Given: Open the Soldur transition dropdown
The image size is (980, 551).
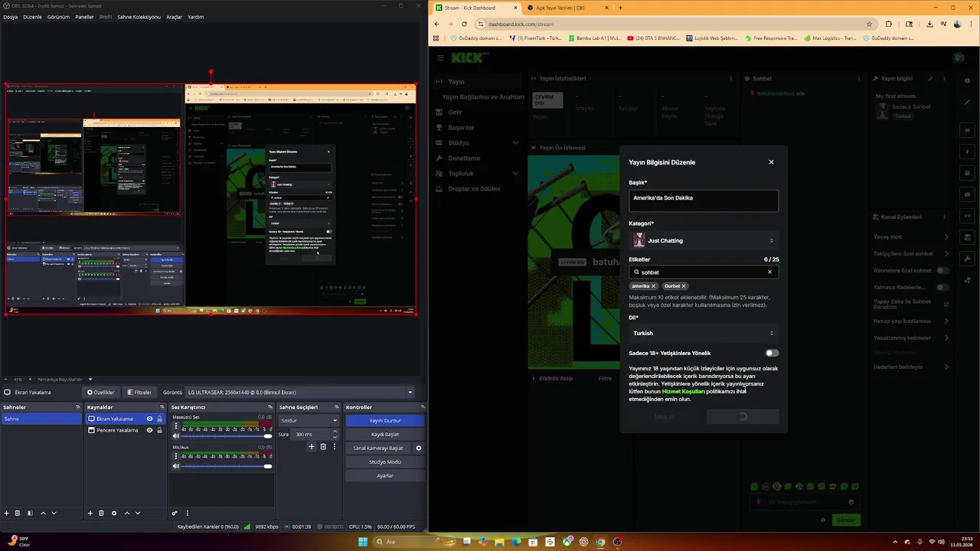Looking at the screenshot, I should (x=309, y=420).
